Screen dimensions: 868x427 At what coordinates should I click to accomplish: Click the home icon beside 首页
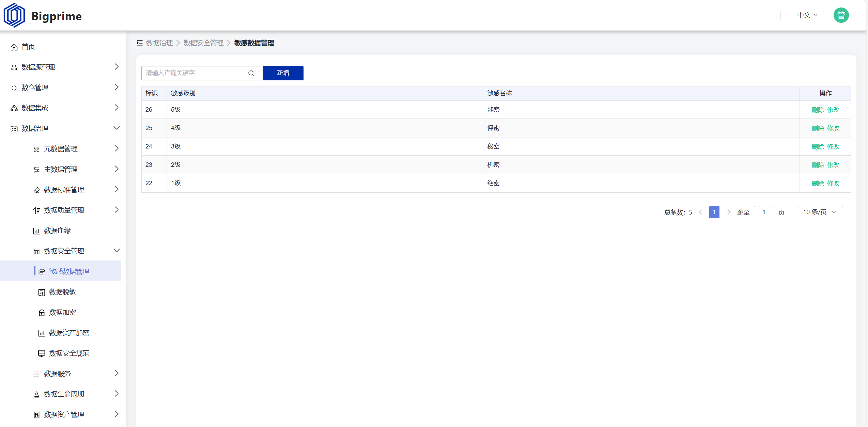pyautogui.click(x=14, y=47)
